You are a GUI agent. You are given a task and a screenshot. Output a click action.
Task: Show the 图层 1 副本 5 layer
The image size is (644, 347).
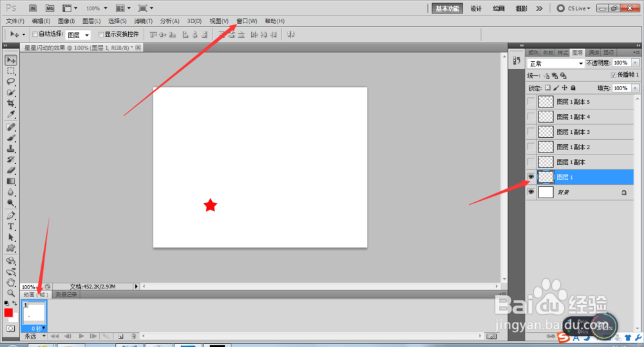point(531,102)
